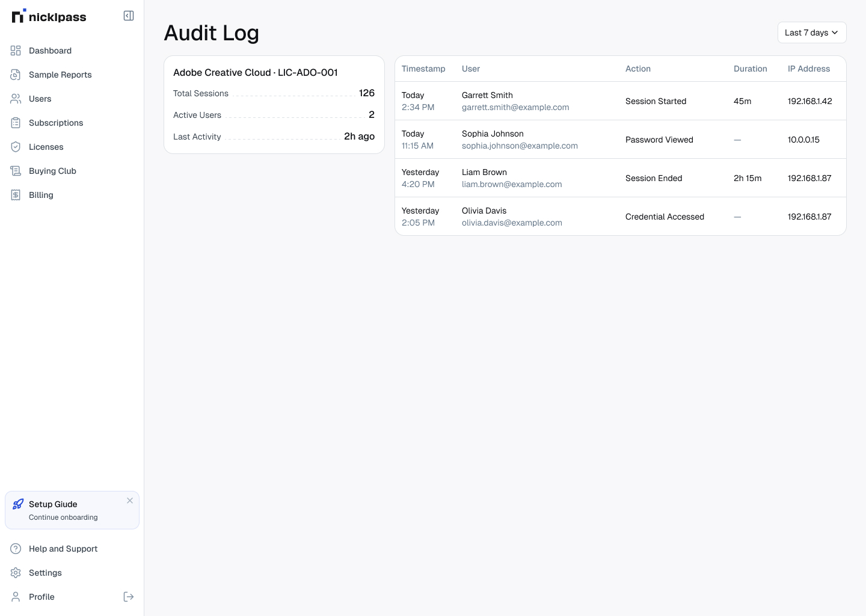Screen dimensions: 866x616
Task: Click Continue onboarding text
Action: [x=63, y=517]
